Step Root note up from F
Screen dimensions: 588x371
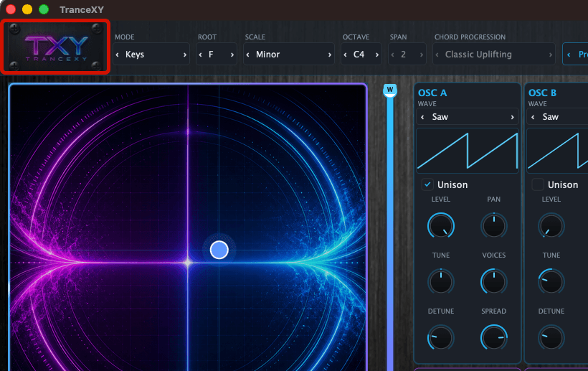pos(232,55)
